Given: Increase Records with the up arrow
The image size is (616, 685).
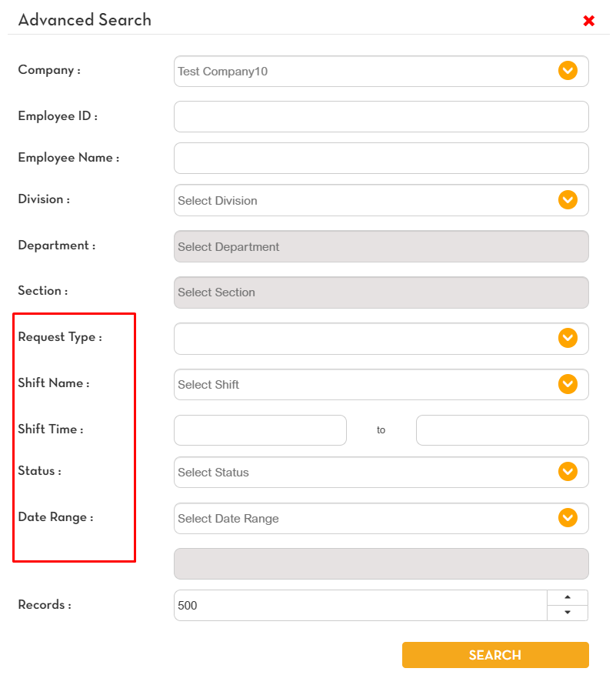Looking at the screenshot, I should pos(568,597).
